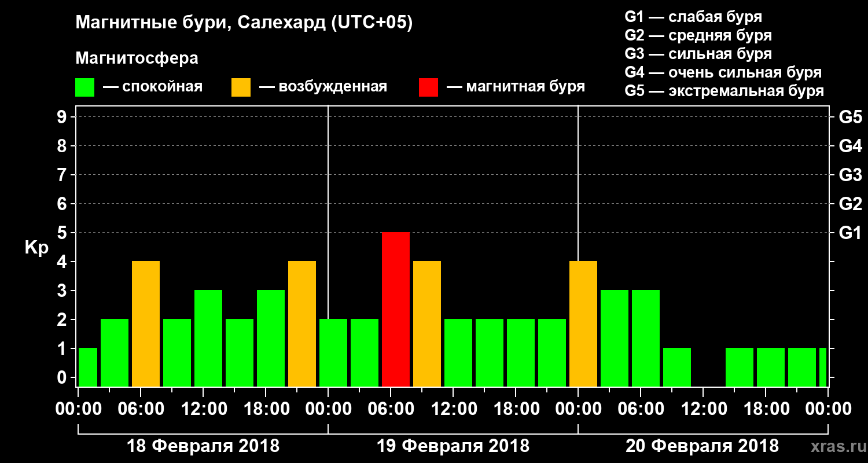Select the orange bar above 06:00 on 18 February
Screen dimensions: 868x463
(146, 324)
